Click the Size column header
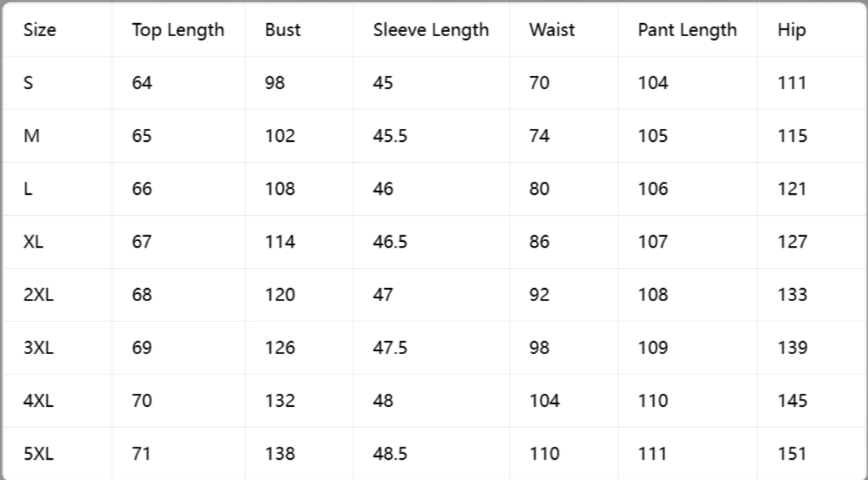 point(39,30)
